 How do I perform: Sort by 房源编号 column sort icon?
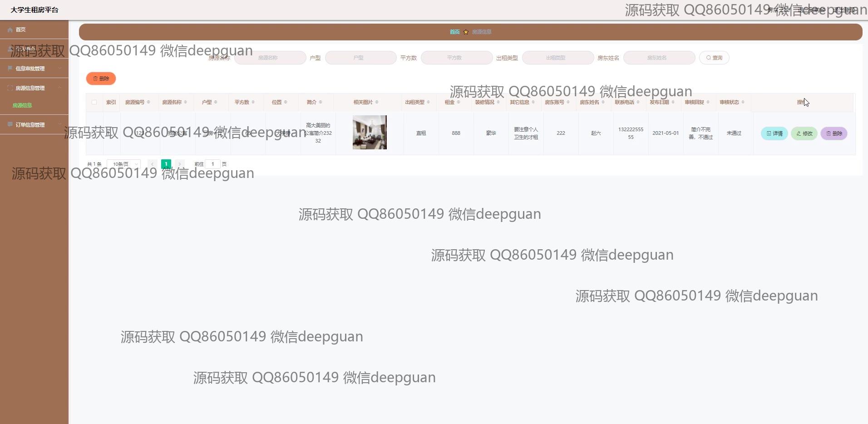click(x=148, y=102)
